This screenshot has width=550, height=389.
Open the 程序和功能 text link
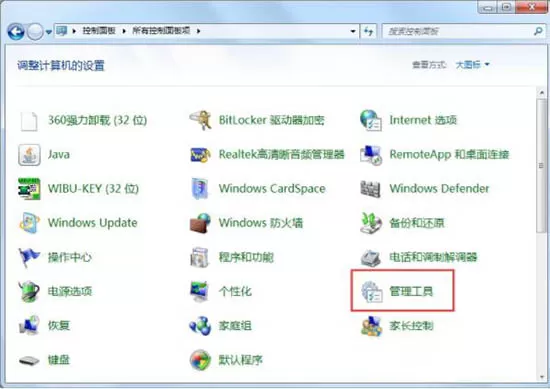click(246, 257)
